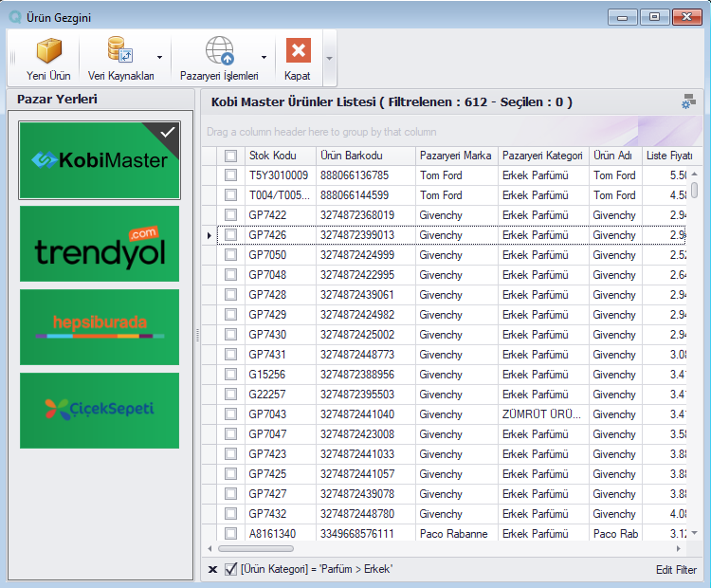Click horizontal scrollbar left arrow
The image size is (711, 588).
click(210, 548)
